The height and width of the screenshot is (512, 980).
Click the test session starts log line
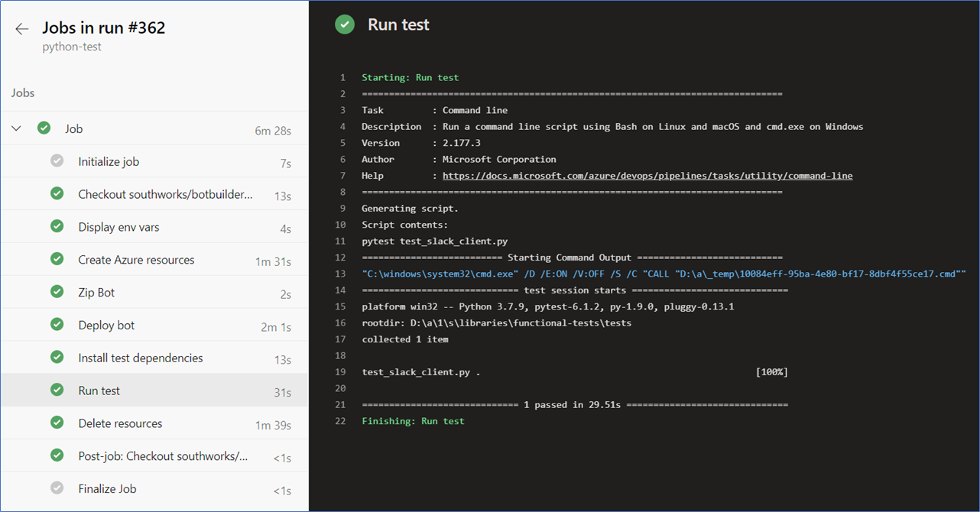pos(574,290)
